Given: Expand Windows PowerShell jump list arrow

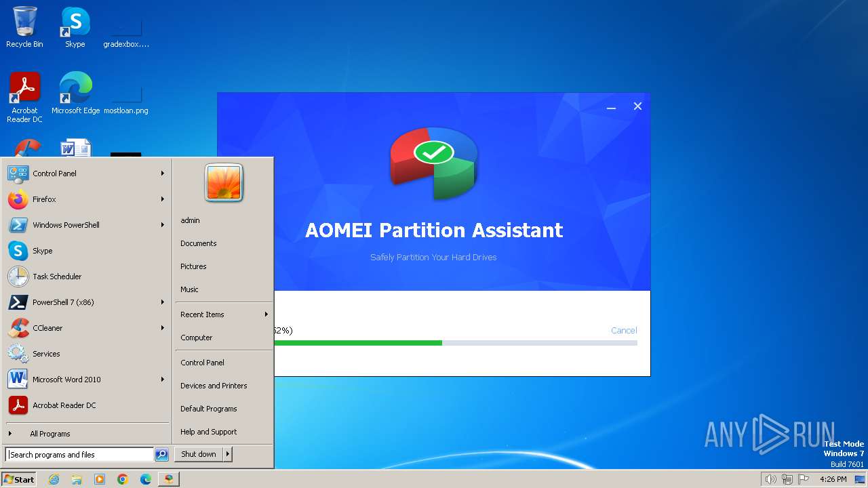Looking at the screenshot, I should [163, 225].
